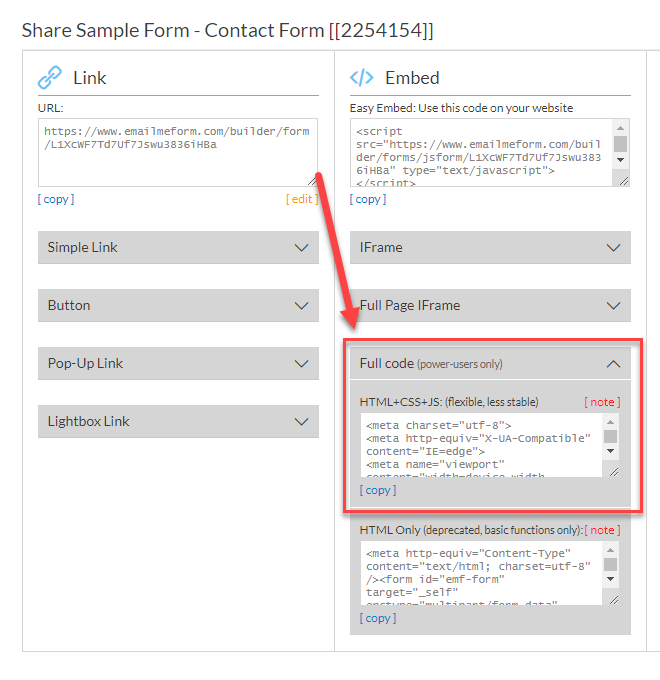Click the 'Easy Embed: Use this code' label
This screenshot has width=660, height=680.
(x=461, y=108)
